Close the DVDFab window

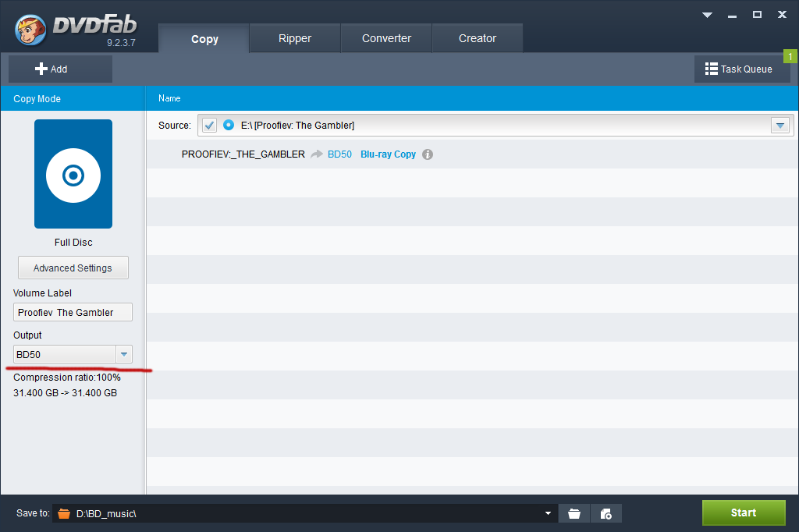pyautogui.click(x=782, y=15)
